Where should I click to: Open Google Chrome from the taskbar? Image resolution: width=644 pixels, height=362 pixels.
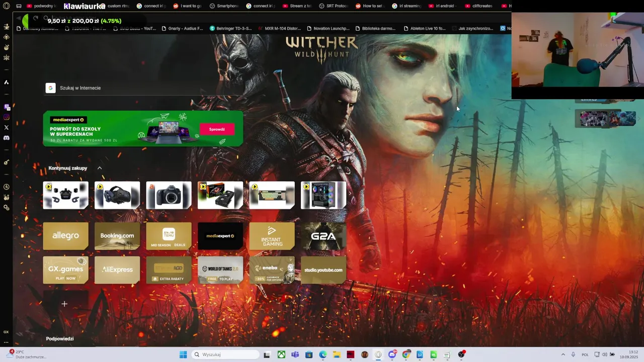406,354
